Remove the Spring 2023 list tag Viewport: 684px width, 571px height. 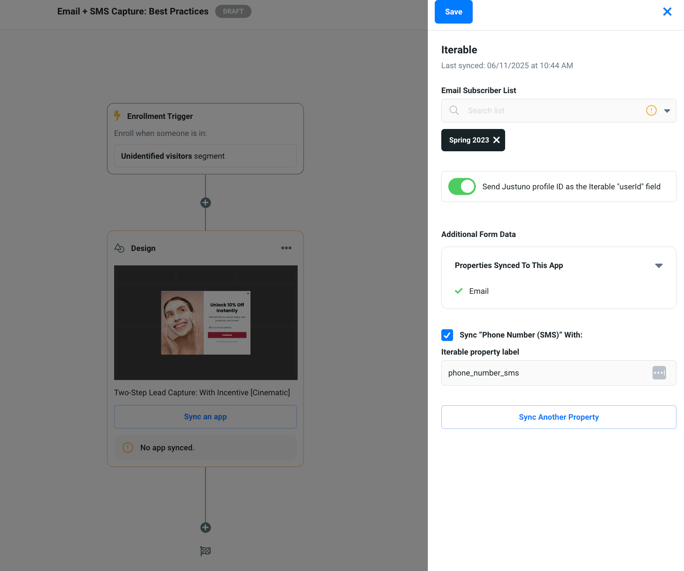pos(496,140)
